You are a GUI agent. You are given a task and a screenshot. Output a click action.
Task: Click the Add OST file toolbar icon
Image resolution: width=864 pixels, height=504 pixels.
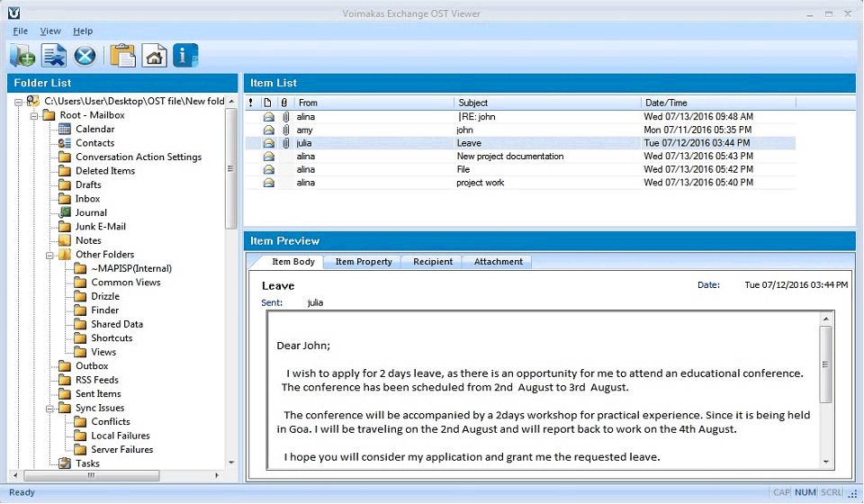tap(22, 56)
